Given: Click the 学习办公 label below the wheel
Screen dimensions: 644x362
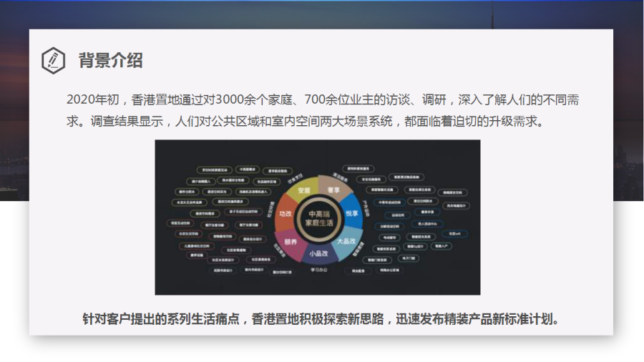Looking at the screenshot, I should [x=318, y=270].
